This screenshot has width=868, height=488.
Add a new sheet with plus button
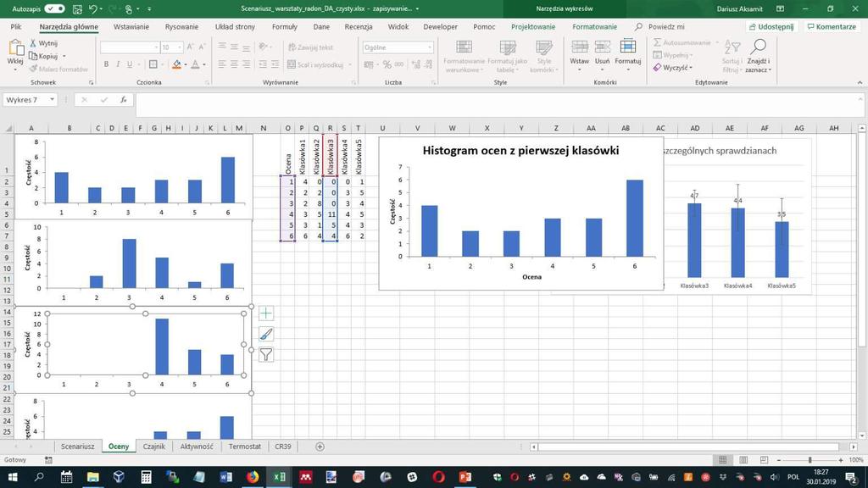point(320,446)
